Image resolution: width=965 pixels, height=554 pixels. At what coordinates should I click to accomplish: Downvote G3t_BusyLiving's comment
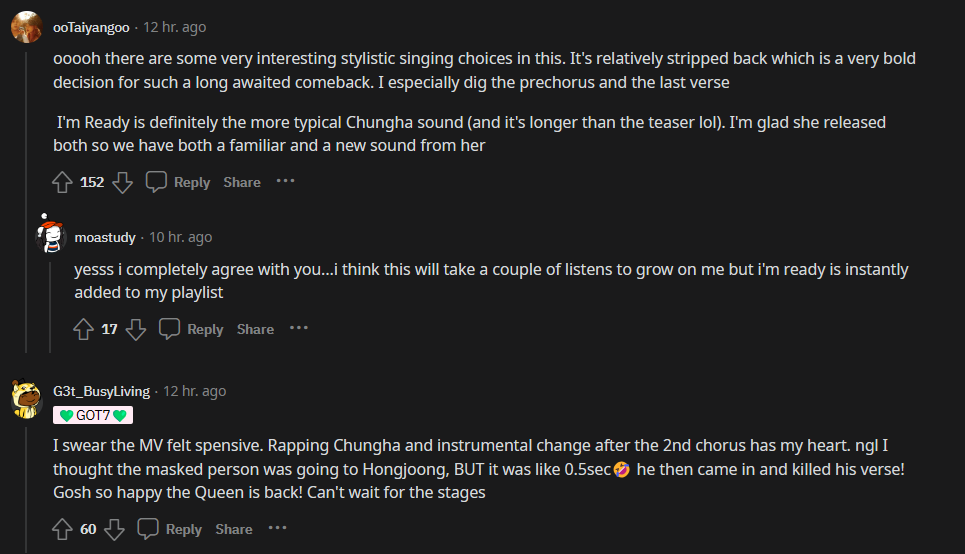(114, 529)
